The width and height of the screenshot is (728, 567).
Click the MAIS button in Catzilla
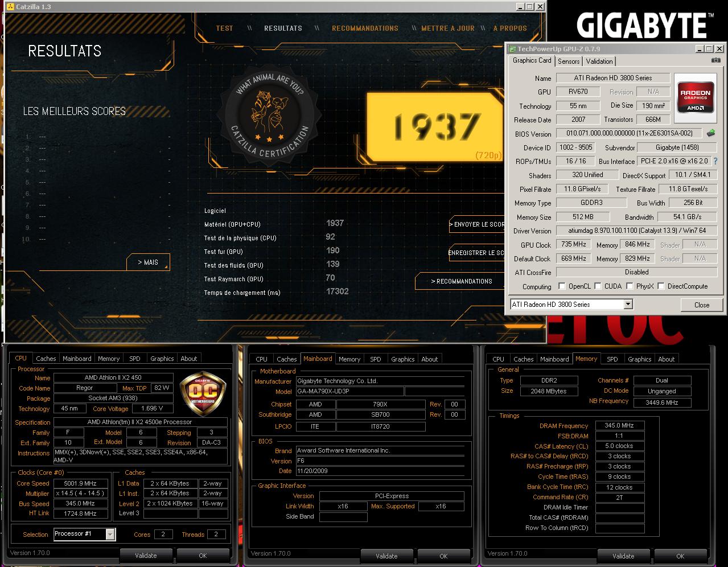pos(148,262)
